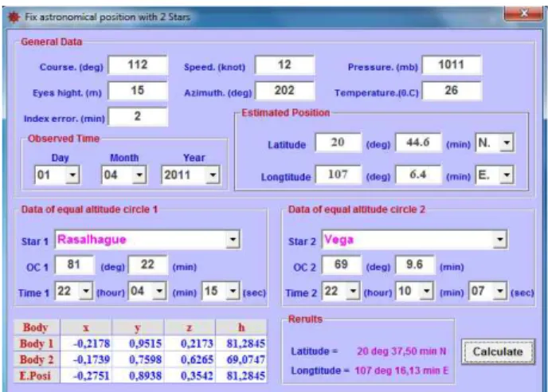548x392 pixels.
Task: Click the x column header in table
Action: 86,327
